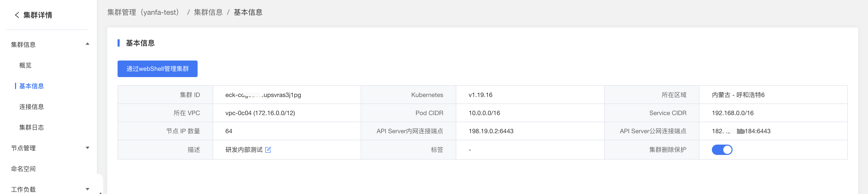This screenshot has height=194, width=868.
Task: Open 集群日志 from the sidebar
Action: [31, 127]
